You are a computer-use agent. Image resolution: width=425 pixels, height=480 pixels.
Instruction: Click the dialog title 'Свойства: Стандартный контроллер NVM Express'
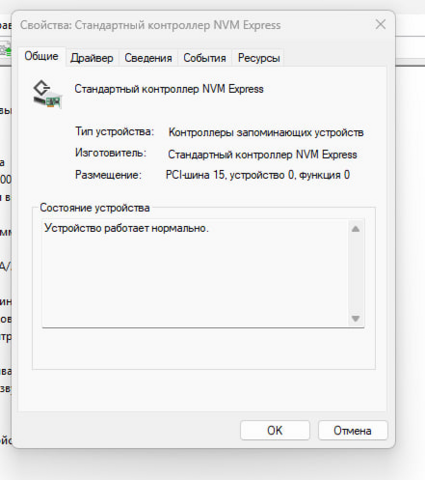click(x=150, y=25)
